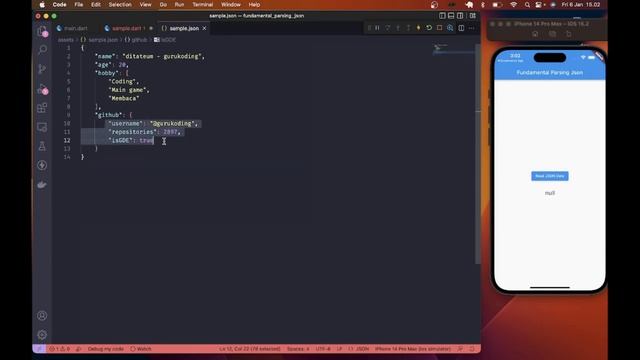Open the Search view in activity bar

[42, 50]
